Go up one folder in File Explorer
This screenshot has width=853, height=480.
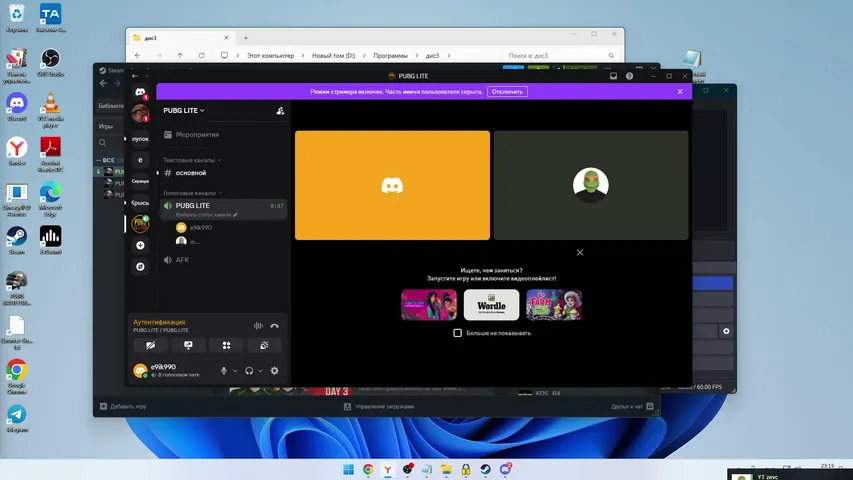(180, 56)
